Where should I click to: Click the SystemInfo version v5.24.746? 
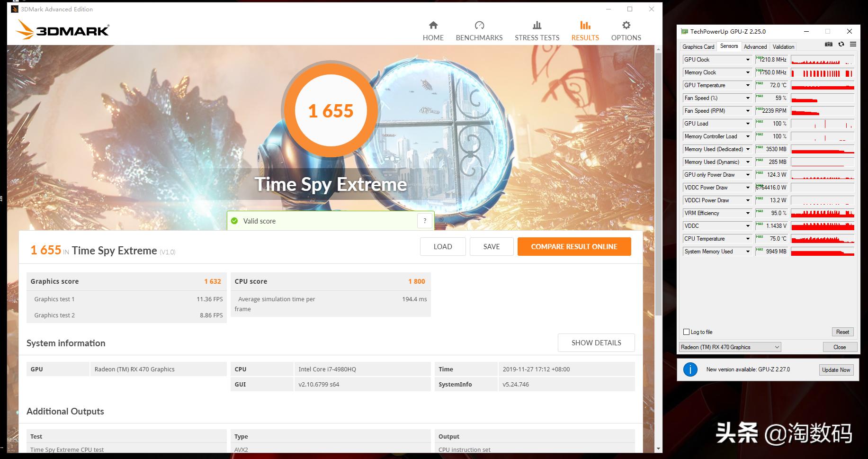[x=516, y=384]
